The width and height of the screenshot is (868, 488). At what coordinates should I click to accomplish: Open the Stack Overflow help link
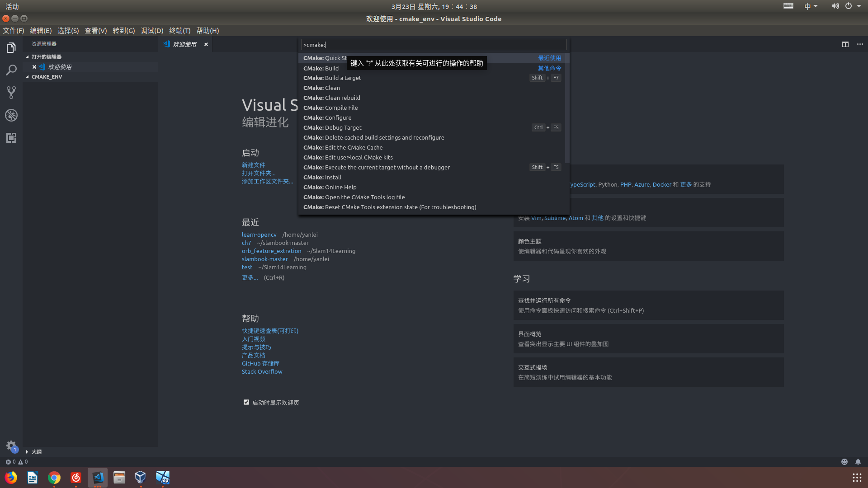[262, 371]
